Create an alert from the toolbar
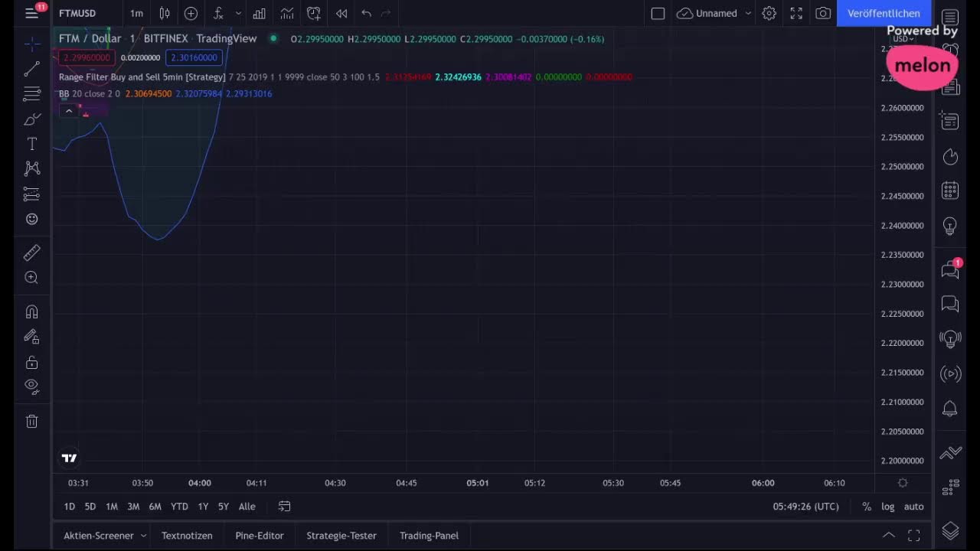 pos(314,13)
